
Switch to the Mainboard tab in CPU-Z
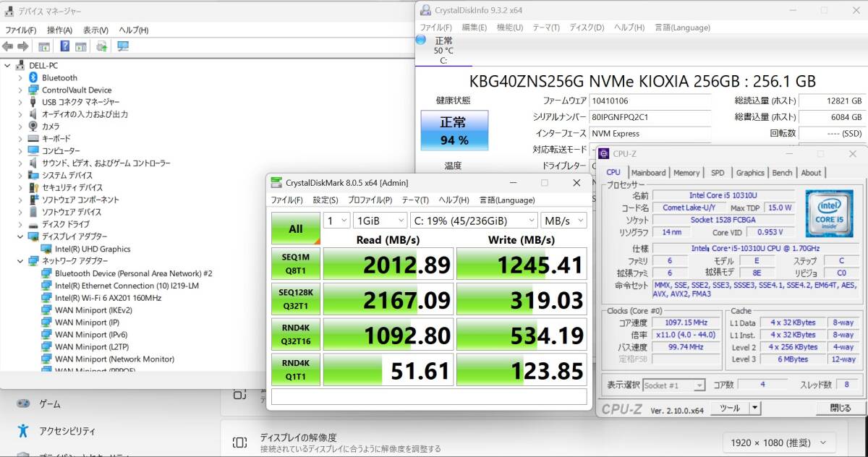tap(648, 173)
